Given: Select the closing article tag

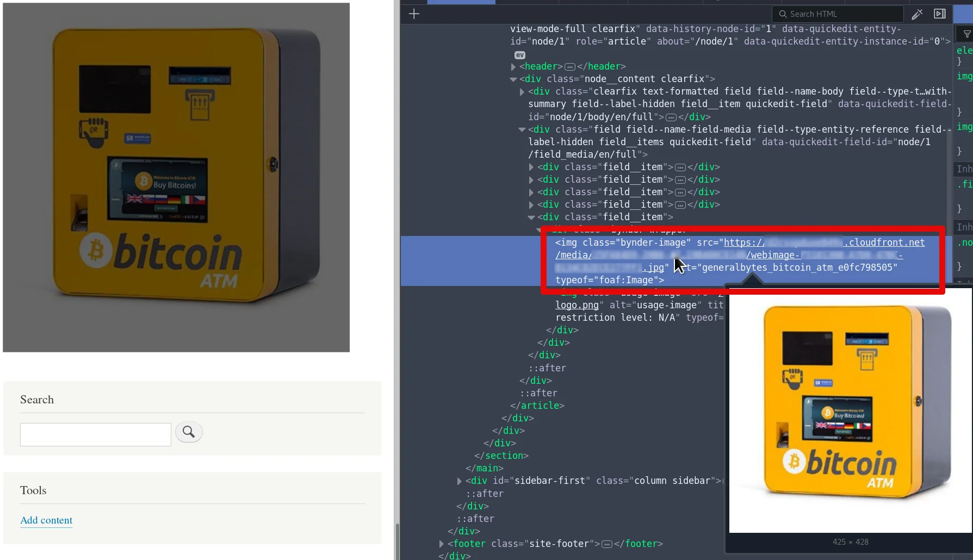Looking at the screenshot, I should (537, 406).
